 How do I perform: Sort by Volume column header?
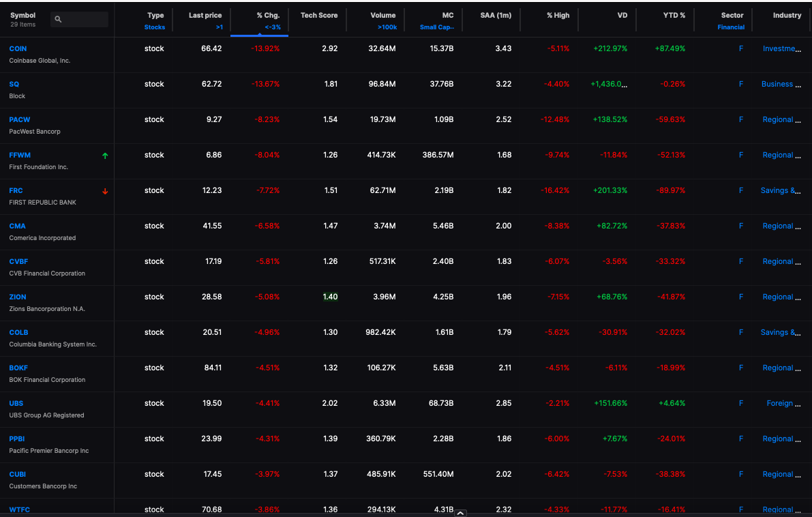[x=383, y=16]
